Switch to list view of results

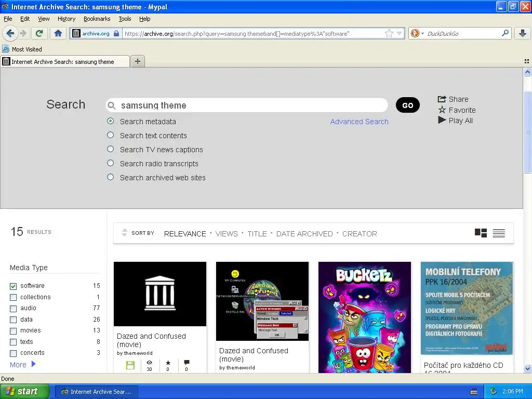(x=499, y=233)
